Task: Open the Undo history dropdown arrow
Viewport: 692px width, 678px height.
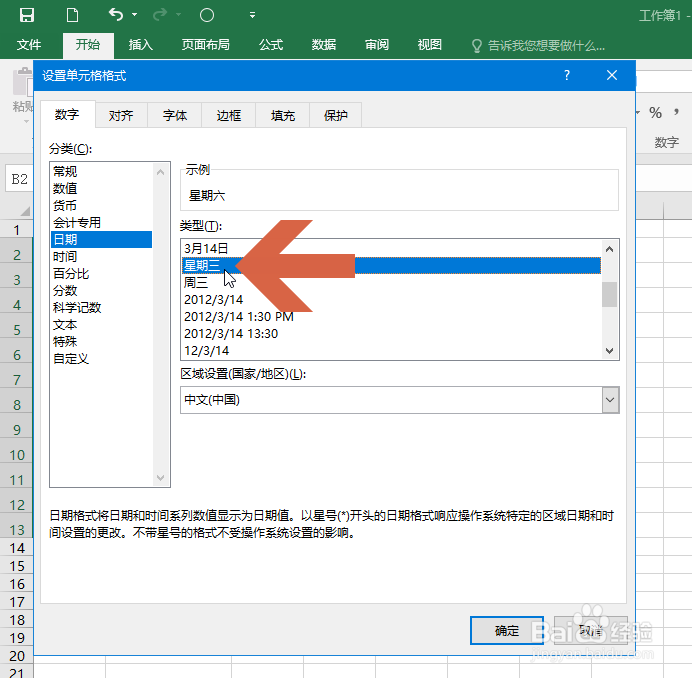Action: click(135, 15)
